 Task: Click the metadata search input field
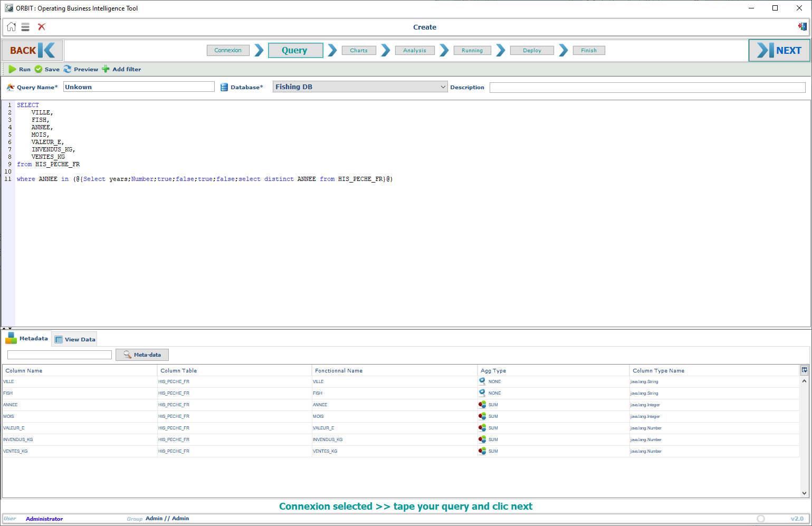(60, 355)
